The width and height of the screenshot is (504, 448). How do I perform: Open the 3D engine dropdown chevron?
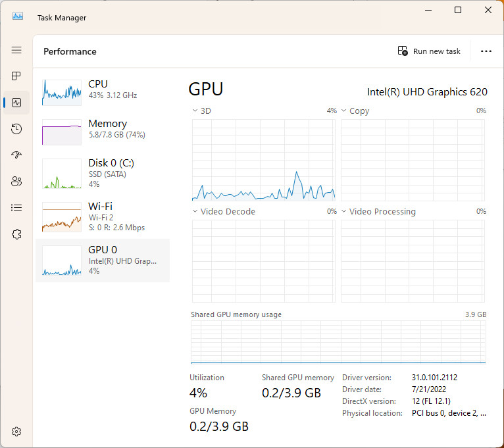[x=195, y=111]
